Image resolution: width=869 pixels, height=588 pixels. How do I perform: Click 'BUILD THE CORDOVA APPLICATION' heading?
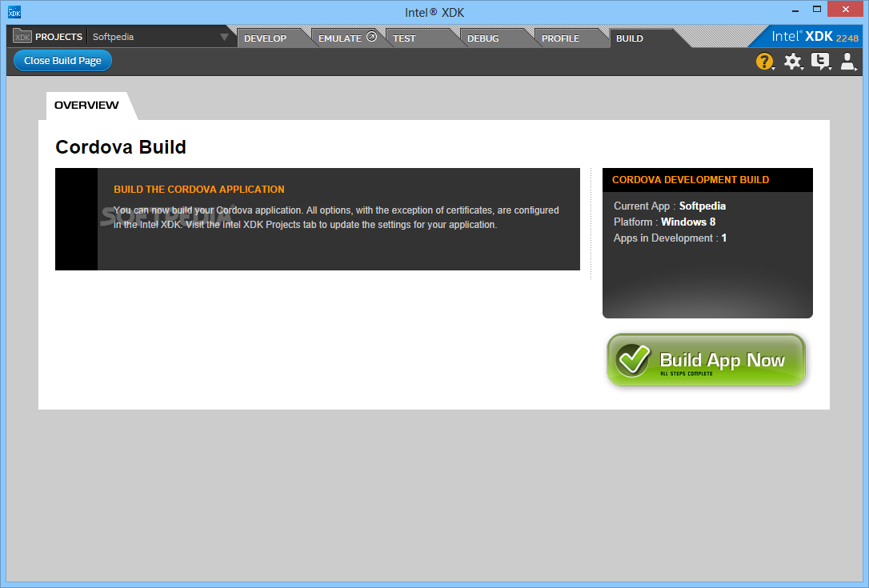coord(199,189)
